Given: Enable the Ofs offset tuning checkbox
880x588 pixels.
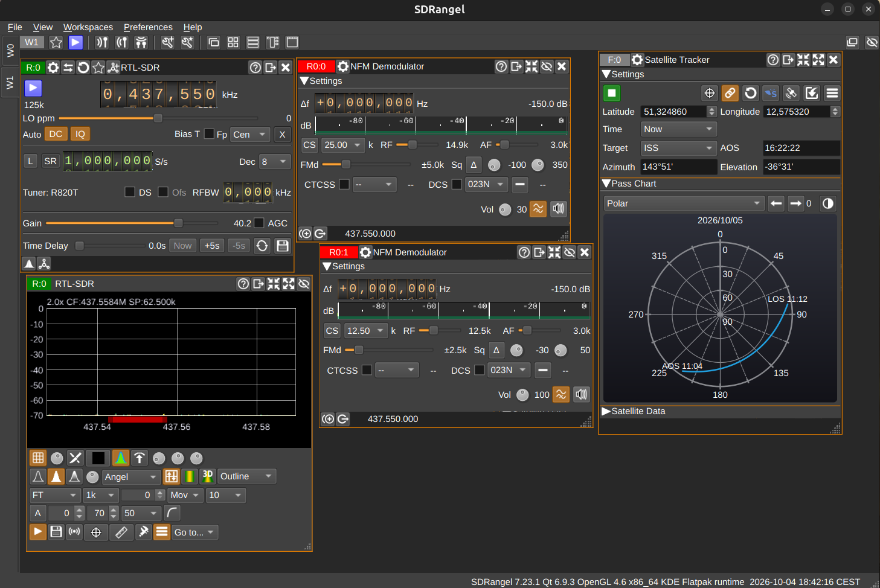Looking at the screenshot, I should pyautogui.click(x=163, y=192).
